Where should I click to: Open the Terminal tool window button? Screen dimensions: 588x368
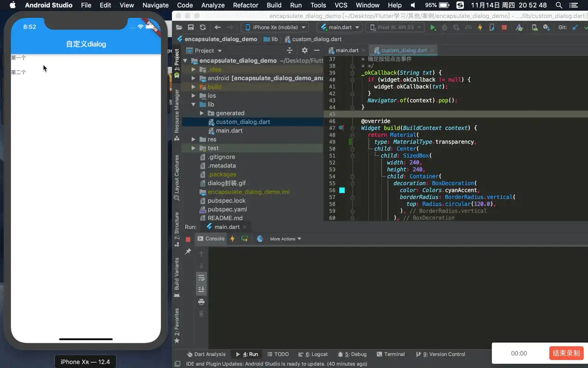point(391,354)
